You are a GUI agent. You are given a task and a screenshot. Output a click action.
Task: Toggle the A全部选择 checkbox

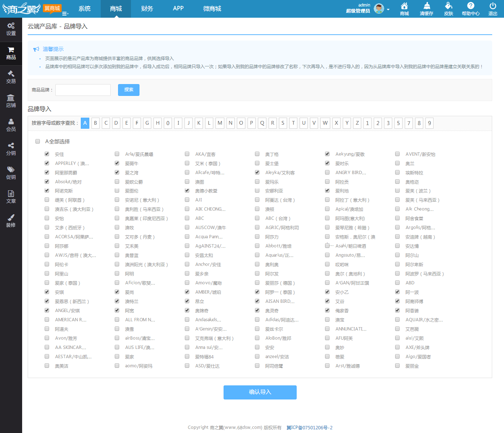pos(38,141)
